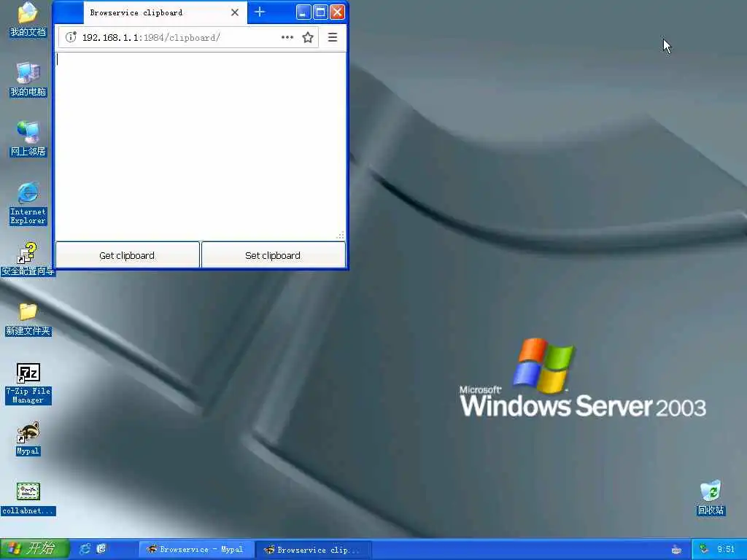The height and width of the screenshot is (560, 747).
Task: Grab the text area resize handle
Action: point(341,236)
